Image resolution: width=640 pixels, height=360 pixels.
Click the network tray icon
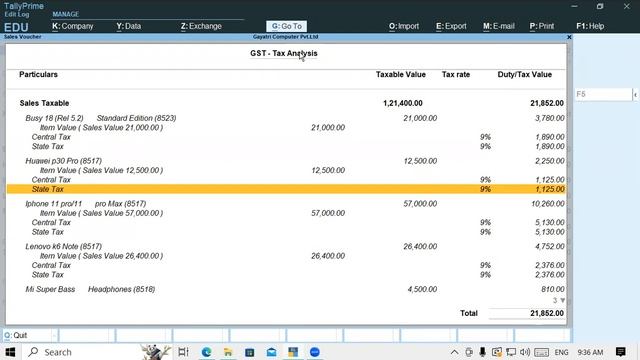point(511,352)
